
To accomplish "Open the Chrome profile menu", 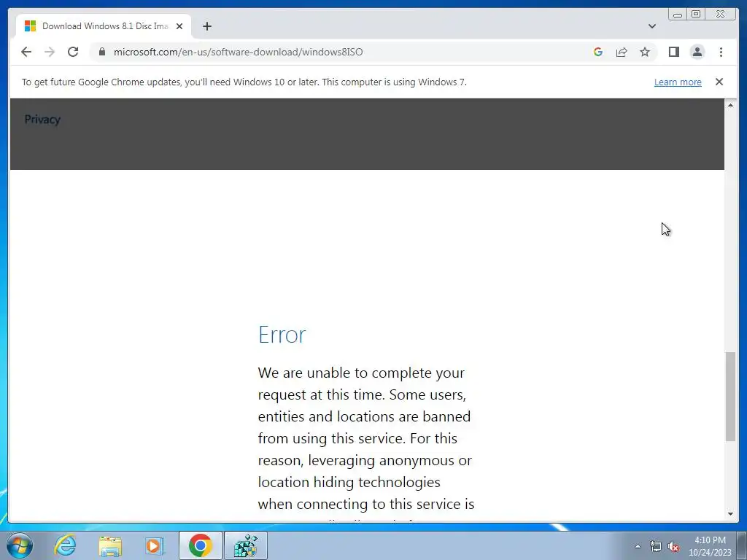I will [697, 52].
